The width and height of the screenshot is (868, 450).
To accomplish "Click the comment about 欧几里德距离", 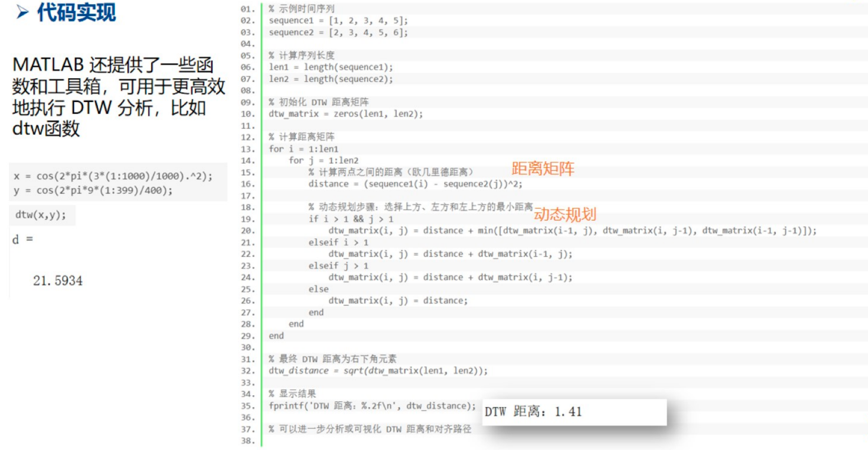I will (x=391, y=172).
